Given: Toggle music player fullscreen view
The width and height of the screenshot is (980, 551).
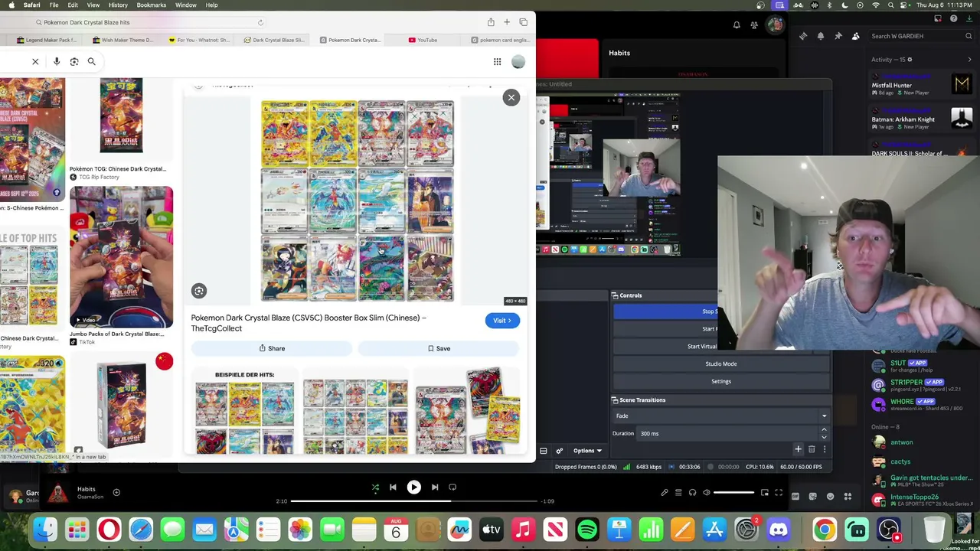Looking at the screenshot, I should point(779,493).
